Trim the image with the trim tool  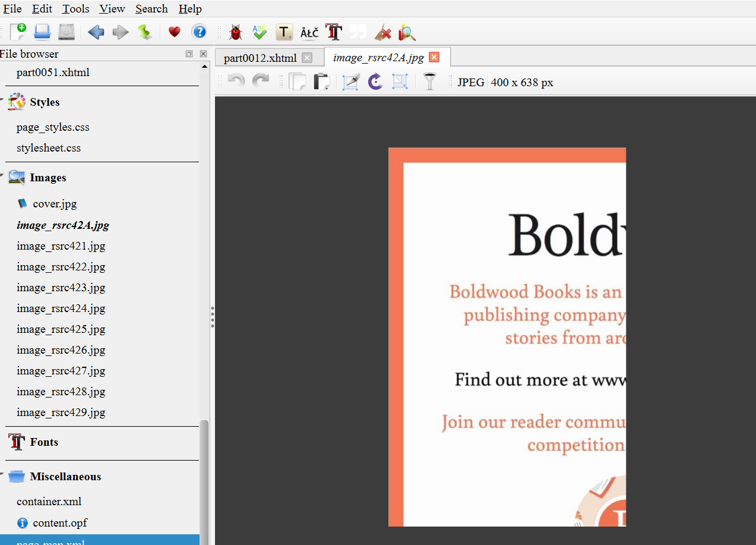351,81
